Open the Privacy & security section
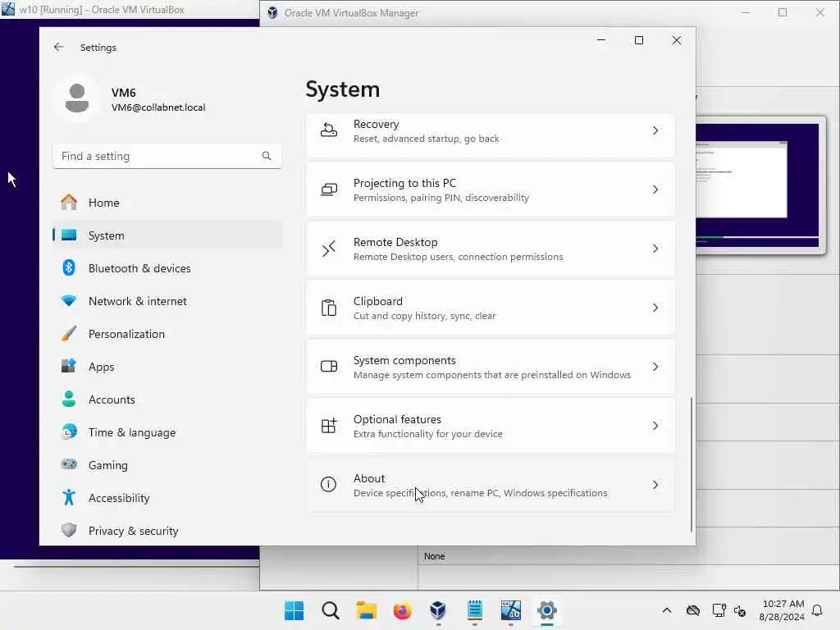 point(167,531)
